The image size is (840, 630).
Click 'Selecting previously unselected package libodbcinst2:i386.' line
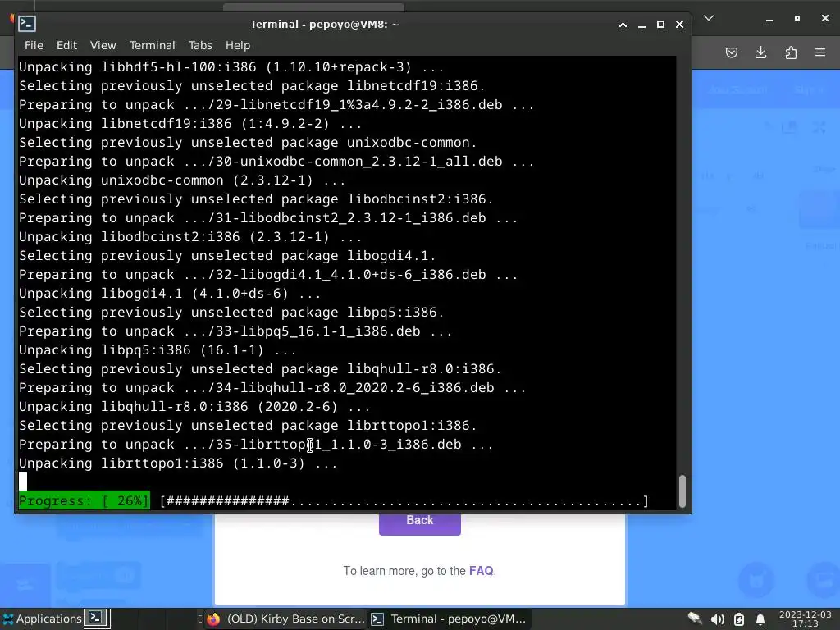click(256, 199)
